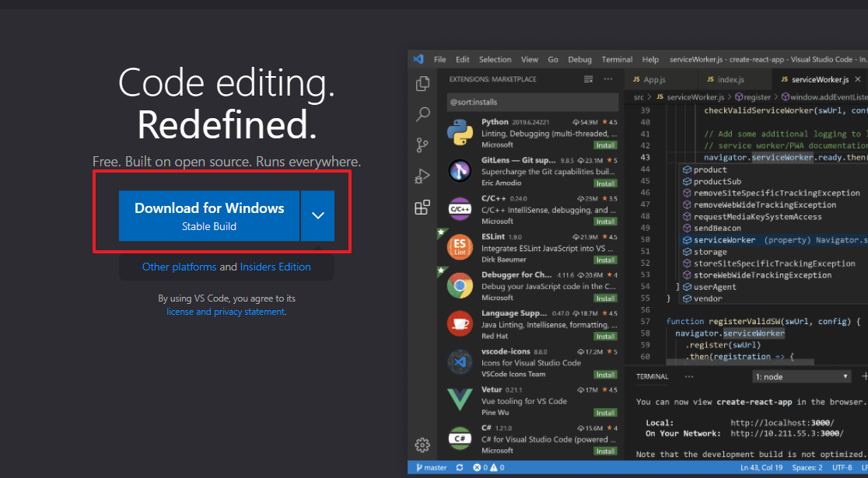The image size is (868, 478).
Task: Open the terminal panel ellipsis menu
Action: [x=688, y=376]
